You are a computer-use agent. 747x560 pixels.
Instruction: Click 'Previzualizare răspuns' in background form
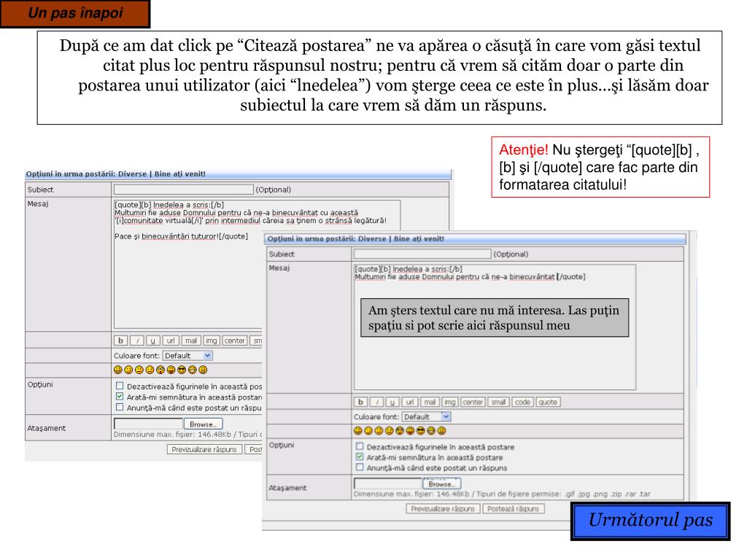(204, 449)
